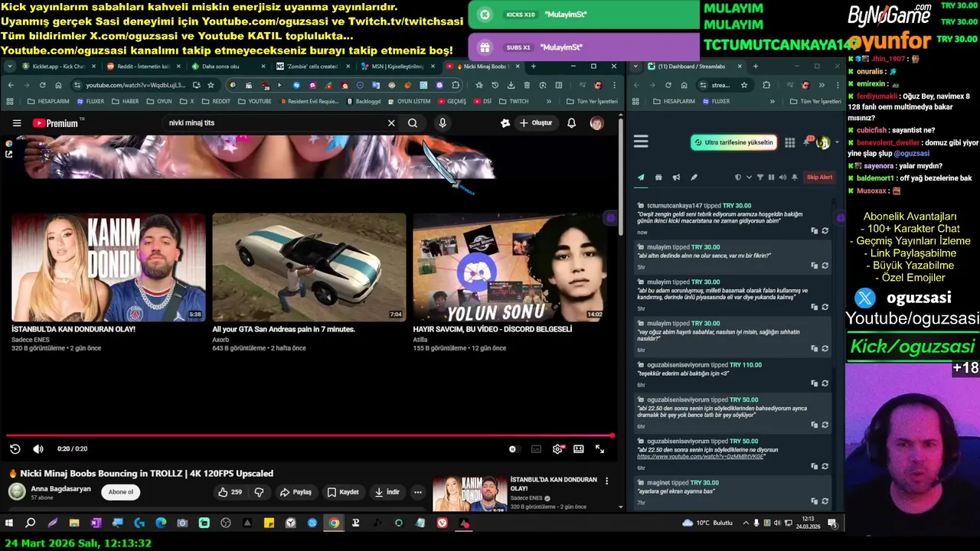Viewport: 980px width, 551px height.
Task: Select the paper plane recent events tab
Action: (x=641, y=178)
